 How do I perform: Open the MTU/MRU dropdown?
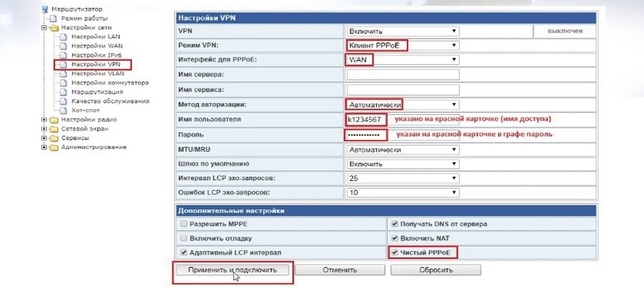403,150
